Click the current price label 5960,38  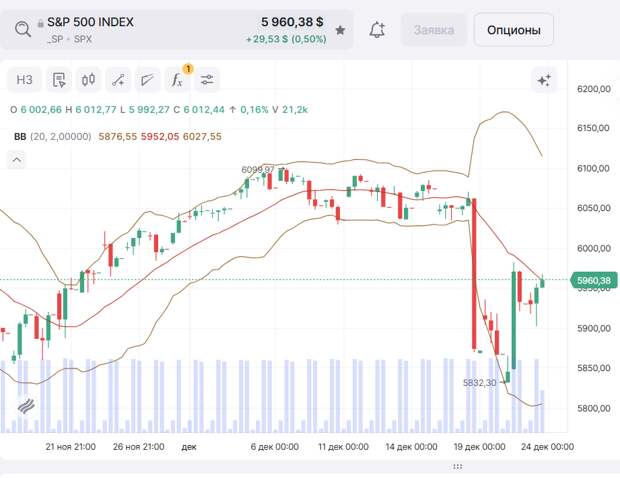pyautogui.click(x=594, y=281)
